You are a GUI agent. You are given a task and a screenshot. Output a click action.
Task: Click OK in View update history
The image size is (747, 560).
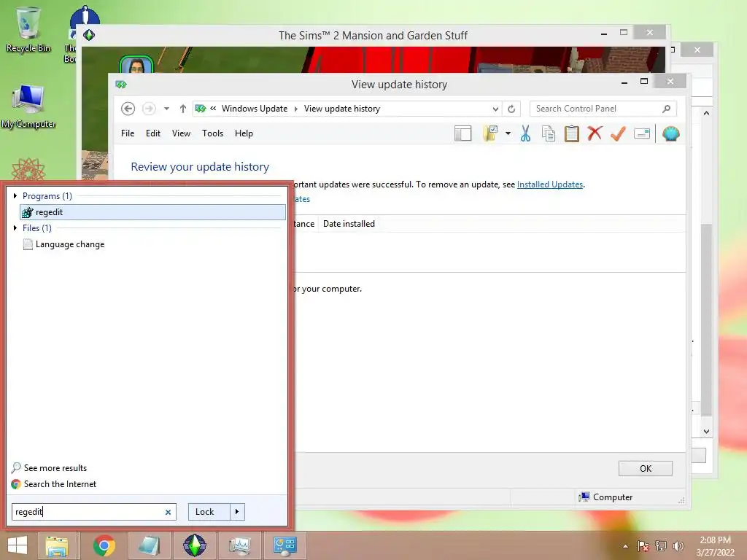pos(646,469)
